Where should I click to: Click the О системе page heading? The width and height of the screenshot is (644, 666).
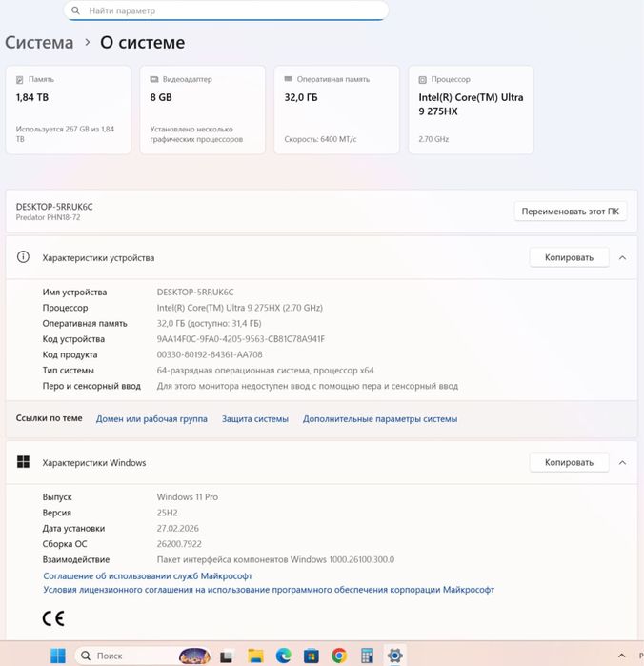(x=142, y=43)
